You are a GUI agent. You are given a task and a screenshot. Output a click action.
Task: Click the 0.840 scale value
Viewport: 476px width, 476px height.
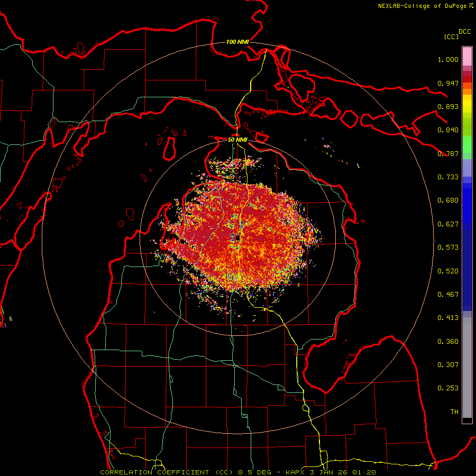[448, 130]
